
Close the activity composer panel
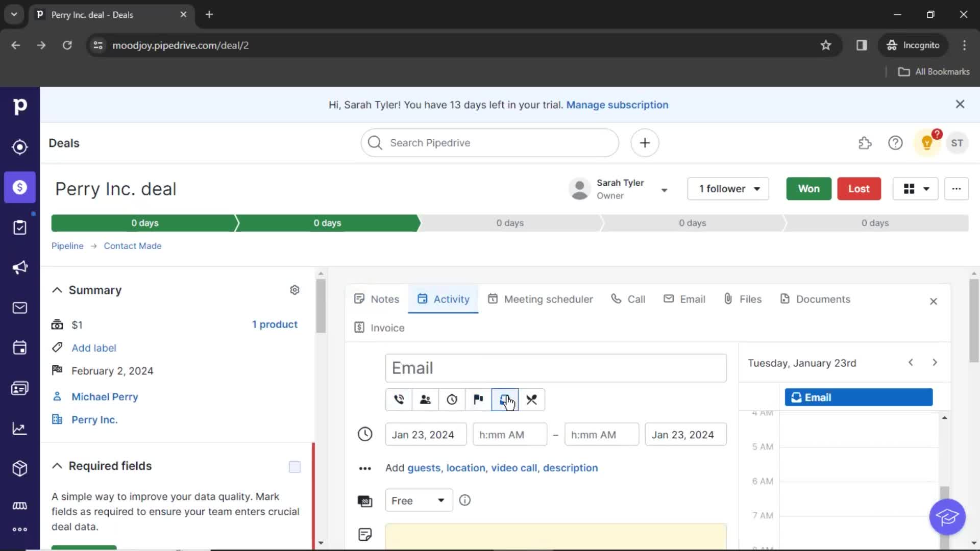pos(934,302)
